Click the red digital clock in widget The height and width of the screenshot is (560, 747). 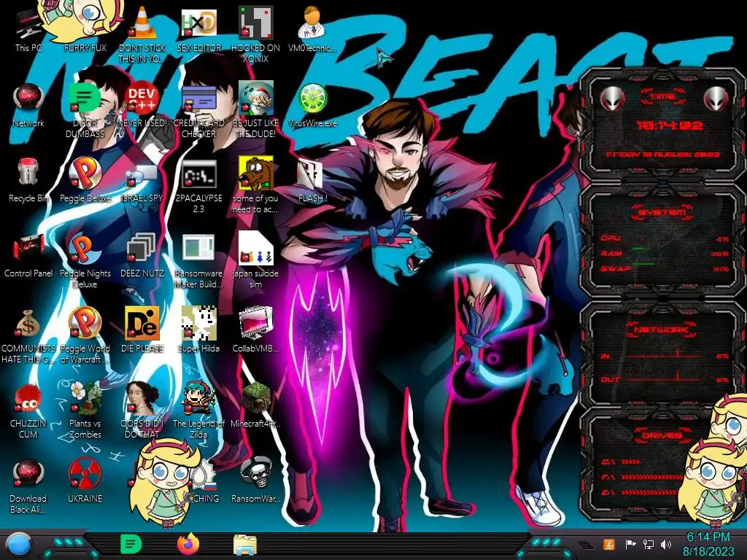[x=670, y=125]
